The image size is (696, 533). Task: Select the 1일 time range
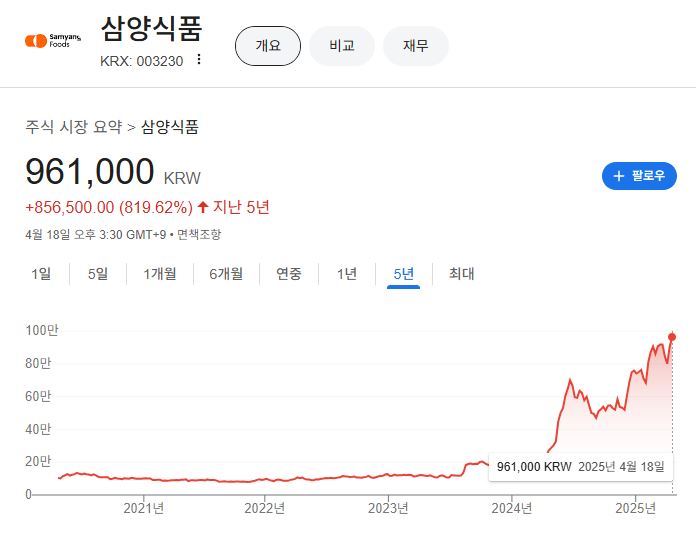point(41,274)
